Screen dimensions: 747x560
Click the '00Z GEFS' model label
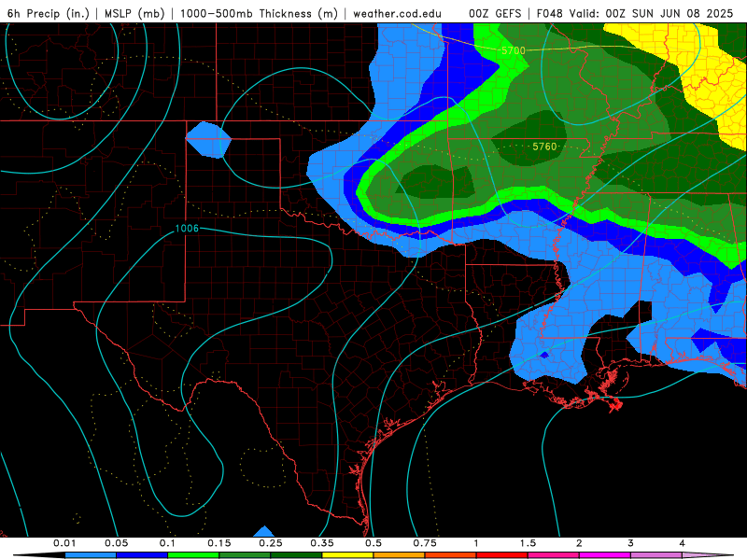click(x=495, y=13)
